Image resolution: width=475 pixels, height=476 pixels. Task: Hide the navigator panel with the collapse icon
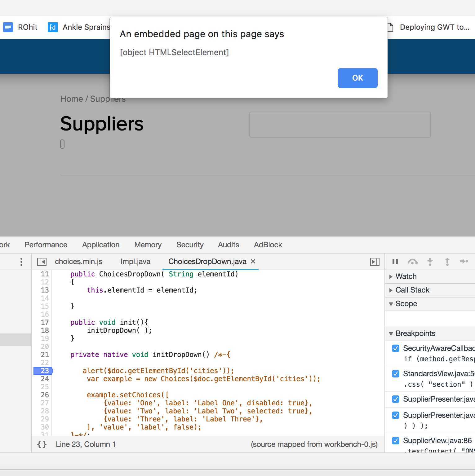pos(42,262)
